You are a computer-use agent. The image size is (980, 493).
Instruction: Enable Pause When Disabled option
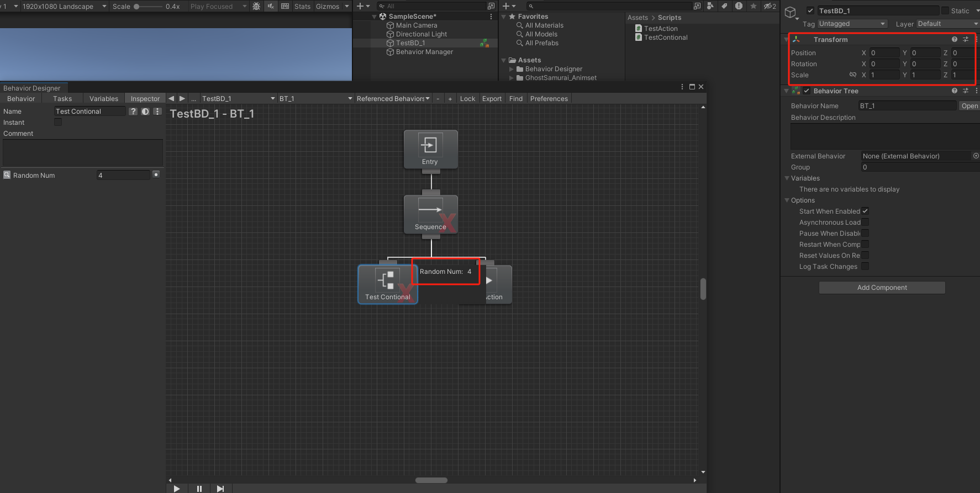pyautogui.click(x=865, y=233)
